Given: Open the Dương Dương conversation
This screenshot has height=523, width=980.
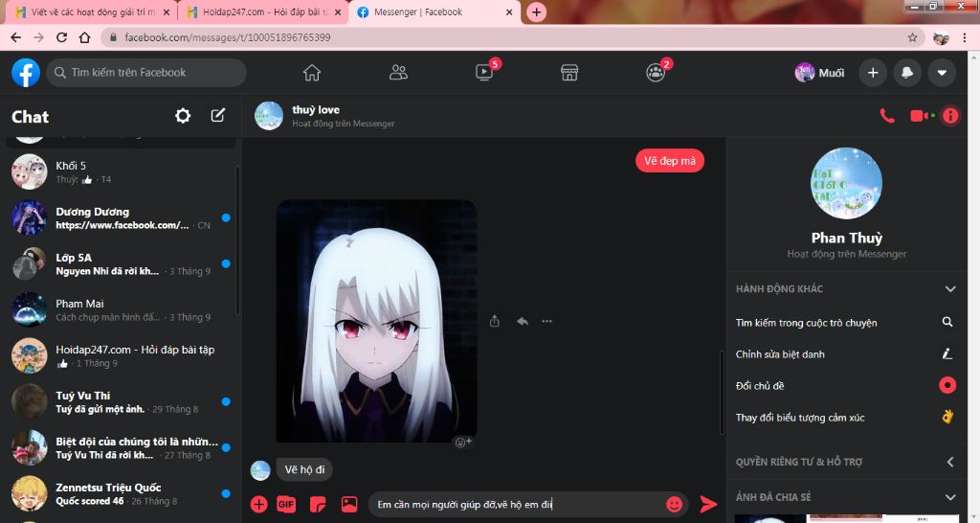Looking at the screenshot, I should 122,217.
